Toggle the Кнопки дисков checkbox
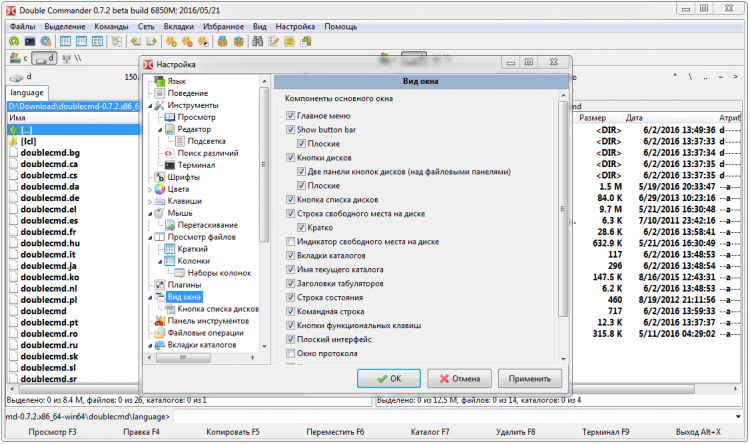750x444 pixels. (x=290, y=158)
